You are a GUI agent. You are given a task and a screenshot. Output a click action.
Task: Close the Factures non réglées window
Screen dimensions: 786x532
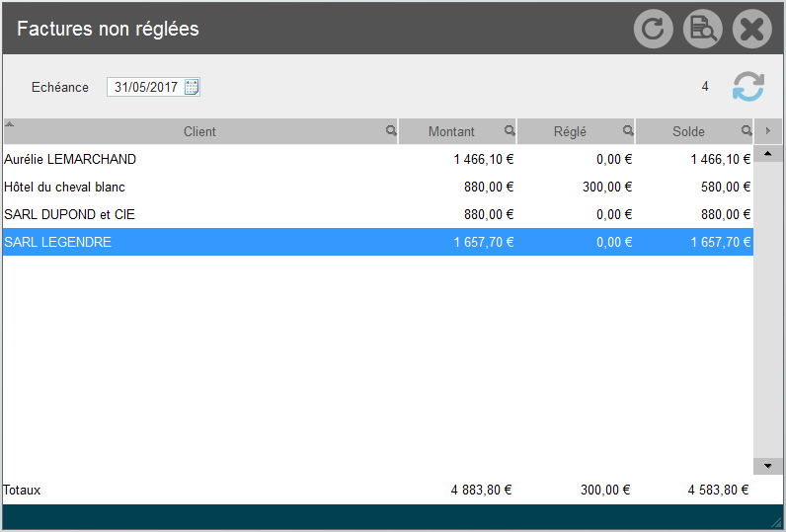coord(751,29)
